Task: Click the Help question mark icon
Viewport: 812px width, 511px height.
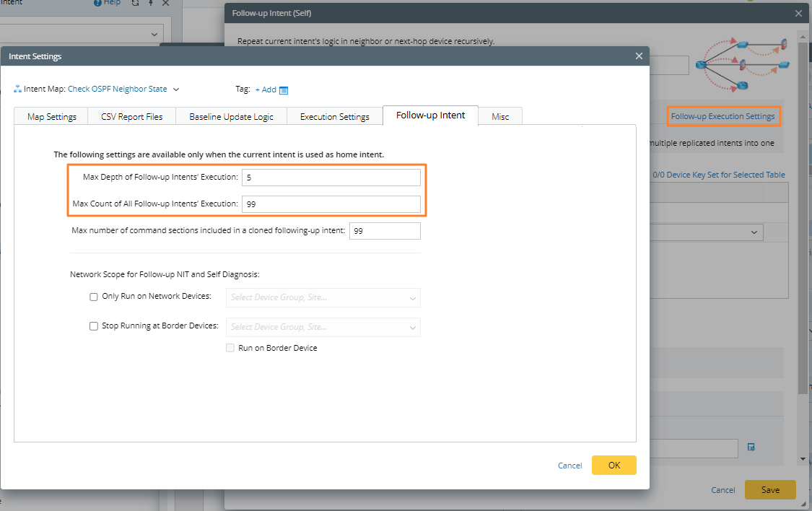Action: click(98, 3)
